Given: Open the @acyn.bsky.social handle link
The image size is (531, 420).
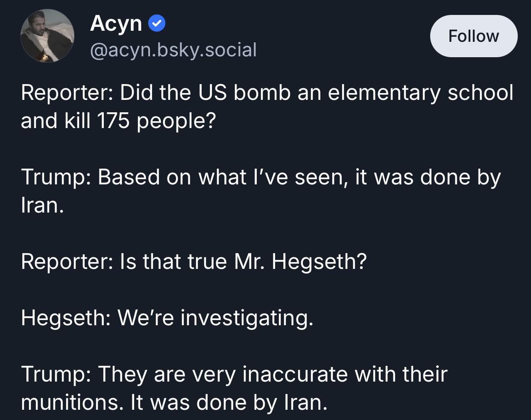Looking at the screenshot, I should (x=173, y=50).
